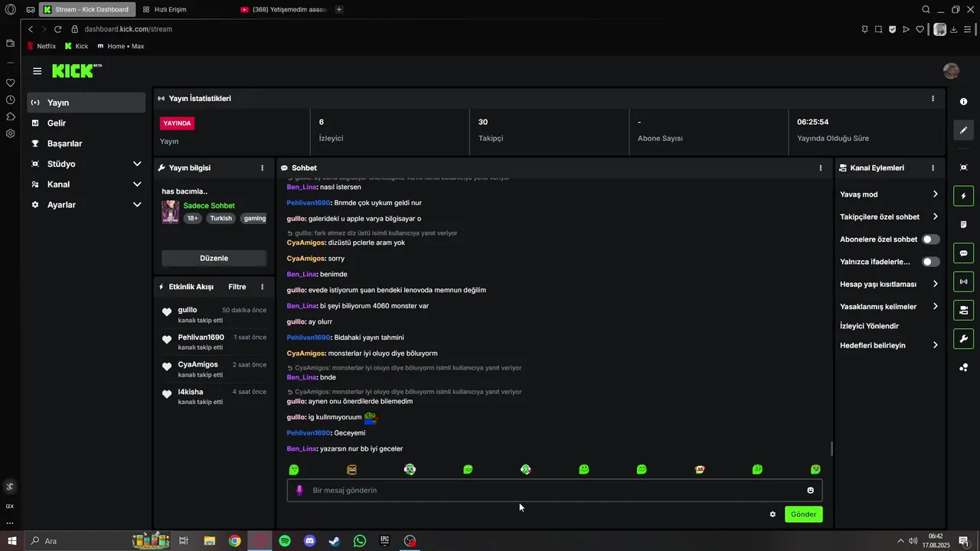Click the lightning bolt activity icon in right rail
The width and height of the screenshot is (980, 551).
pyautogui.click(x=963, y=196)
